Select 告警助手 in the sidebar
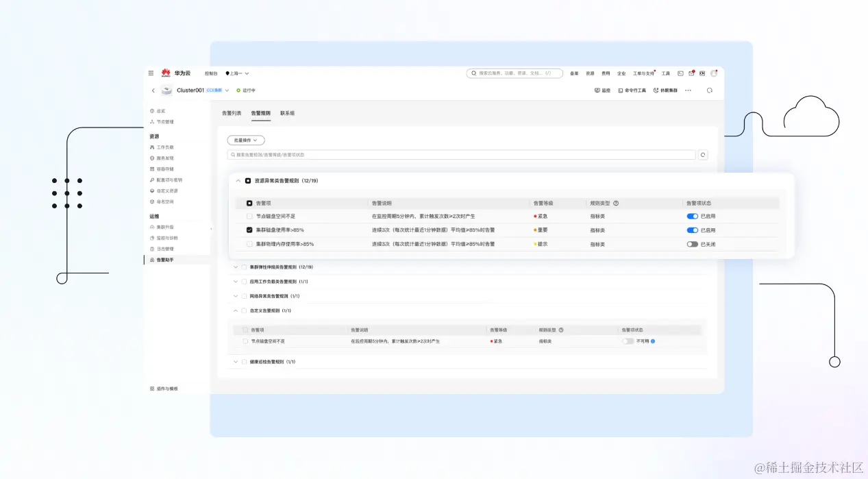The width and height of the screenshot is (868, 479). click(177, 260)
